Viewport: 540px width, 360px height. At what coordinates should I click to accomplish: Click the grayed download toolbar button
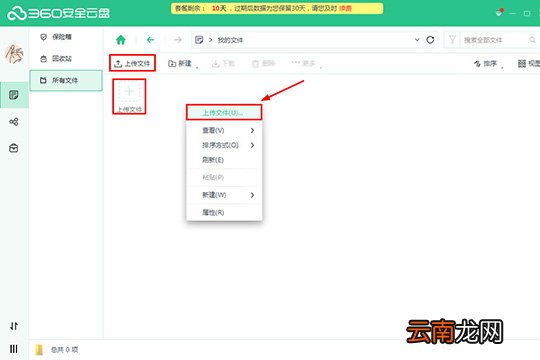pos(223,63)
